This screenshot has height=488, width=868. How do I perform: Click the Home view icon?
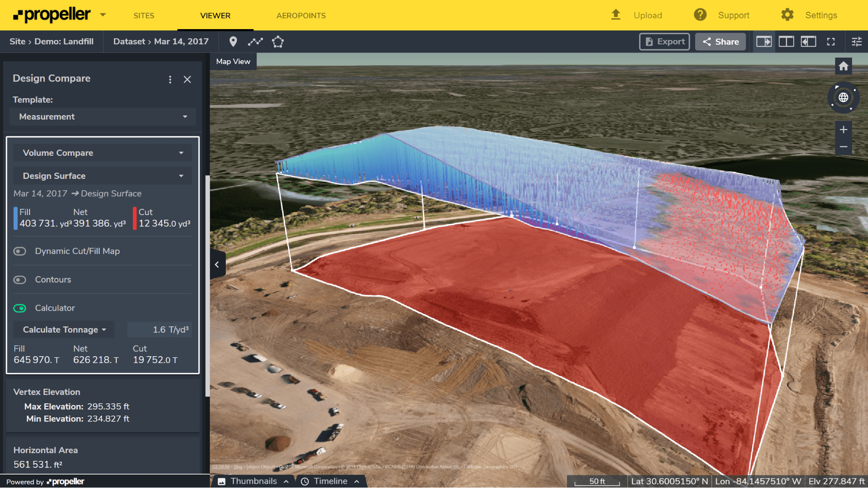coord(843,66)
